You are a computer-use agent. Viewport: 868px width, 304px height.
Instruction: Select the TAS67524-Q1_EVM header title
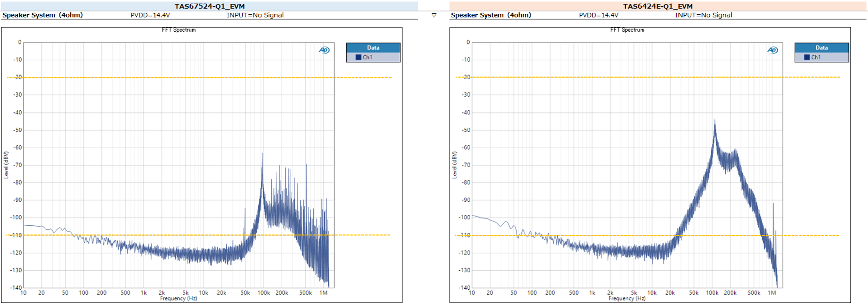click(x=210, y=6)
